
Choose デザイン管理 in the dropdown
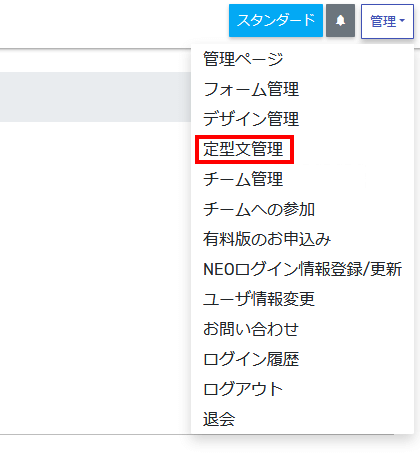click(251, 119)
